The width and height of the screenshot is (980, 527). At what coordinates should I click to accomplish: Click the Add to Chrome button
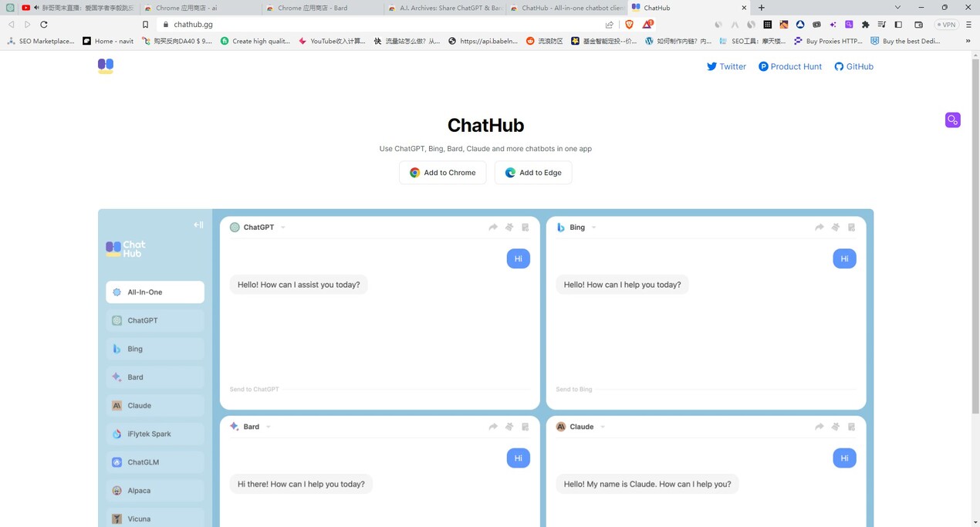pos(442,173)
